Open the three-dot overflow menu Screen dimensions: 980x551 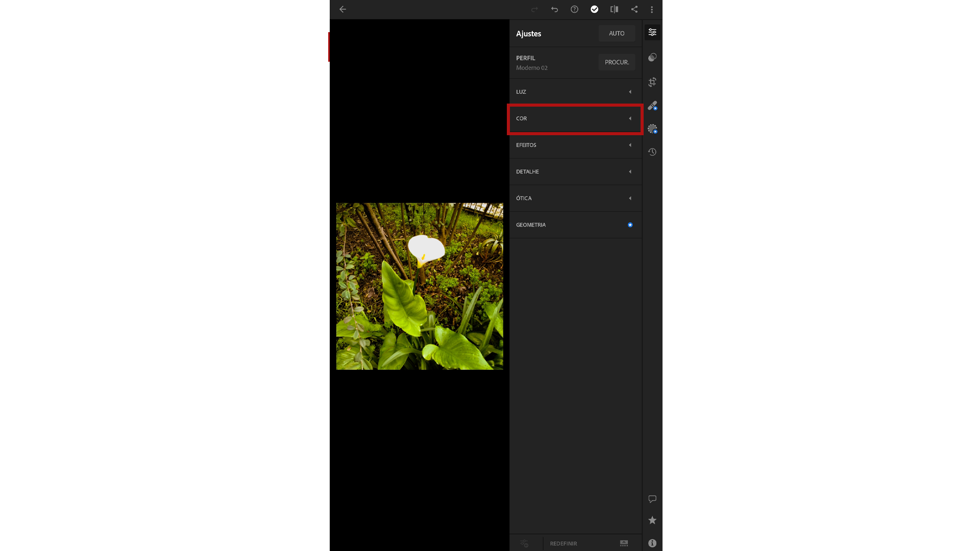(652, 9)
